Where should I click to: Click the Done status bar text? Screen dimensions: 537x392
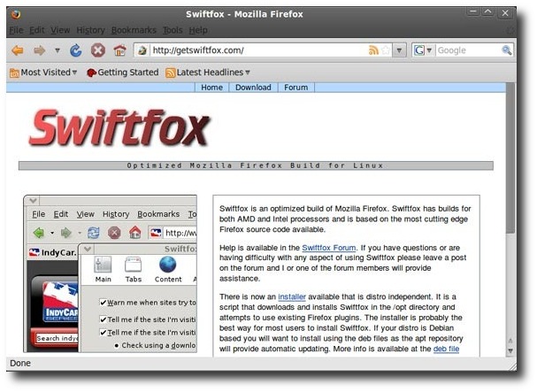(x=20, y=363)
